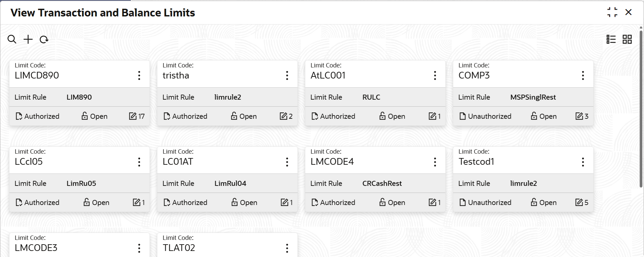Open options menu for tristha card
Image resolution: width=644 pixels, height=257 pixels.
pyautogui.click(x=287, y=75)
